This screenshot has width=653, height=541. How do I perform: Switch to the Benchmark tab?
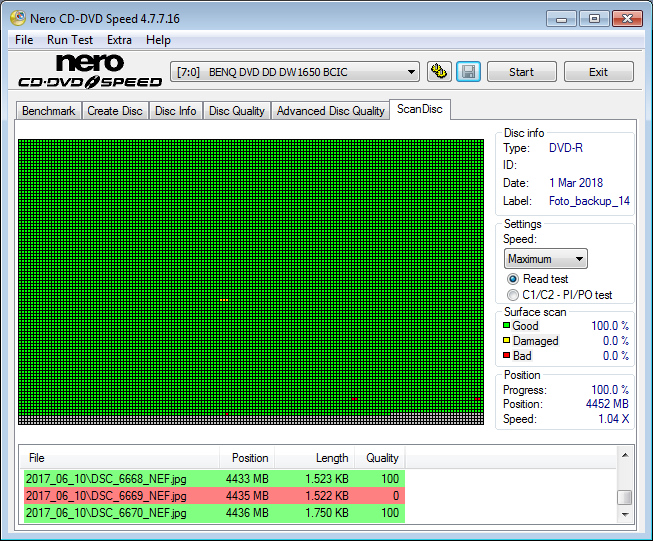click(49, 111)
